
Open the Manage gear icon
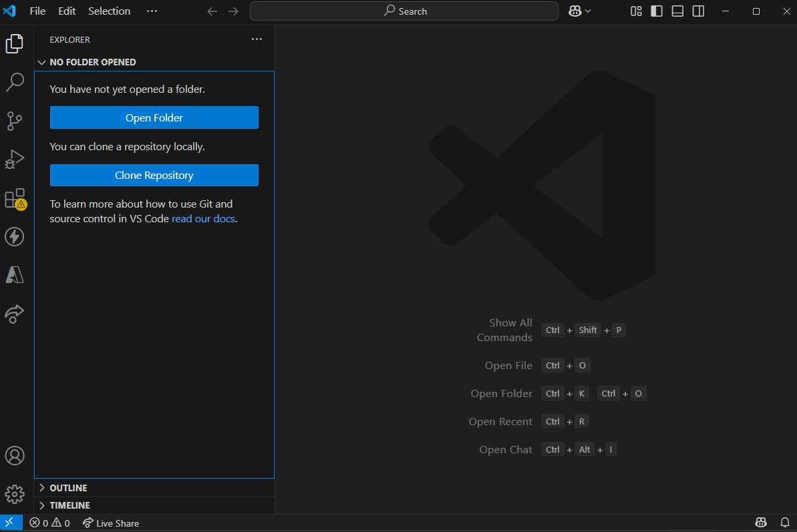coord(14,494)
